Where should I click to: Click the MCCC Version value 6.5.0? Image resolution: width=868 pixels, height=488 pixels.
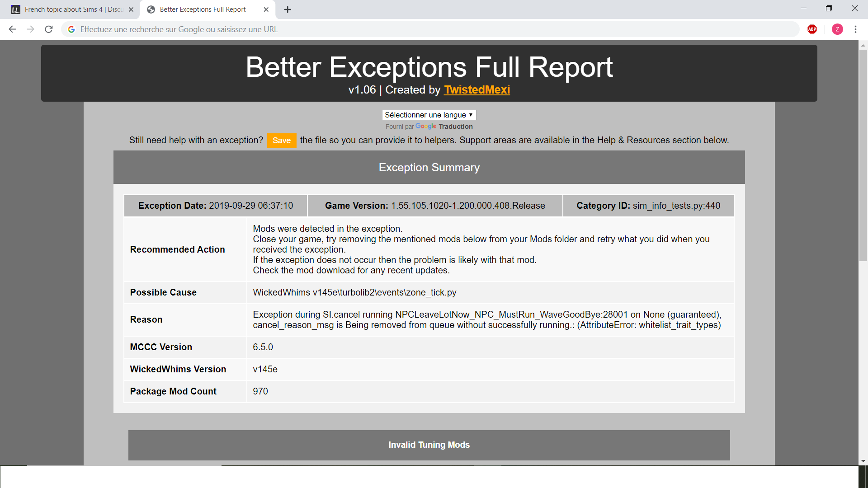pos(263,347)
